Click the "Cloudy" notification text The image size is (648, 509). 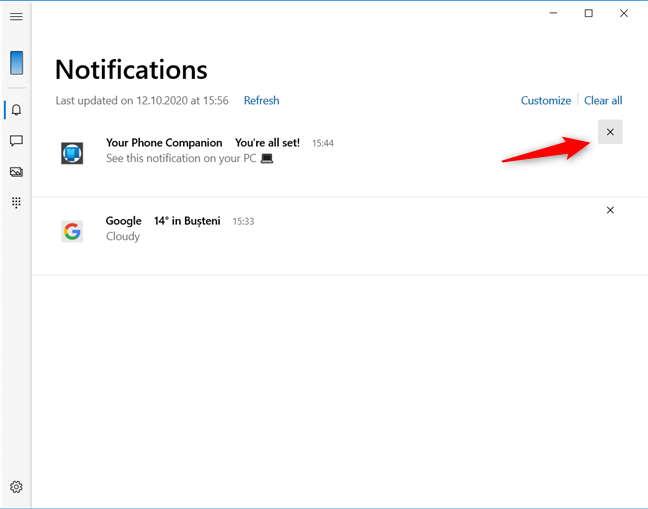point(123,236)
